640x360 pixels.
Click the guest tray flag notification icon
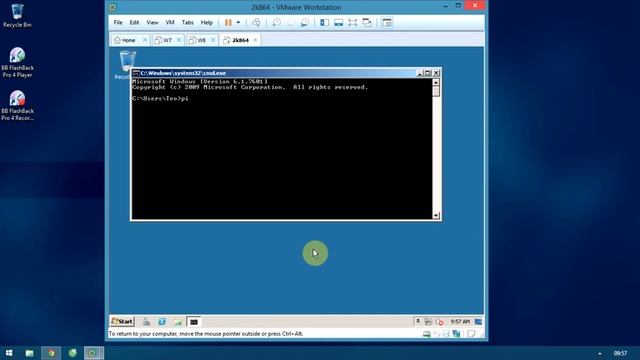click(x=418, y=322)
